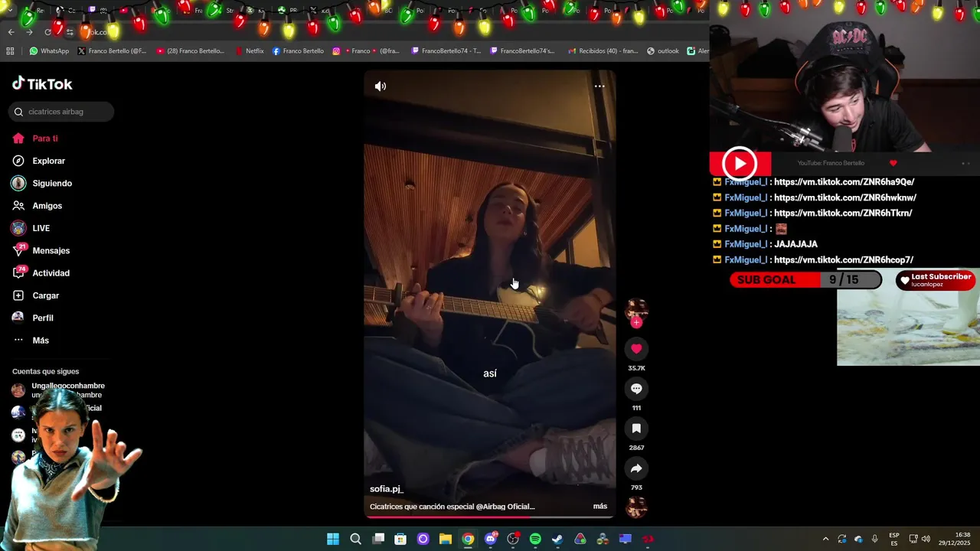This screenshot has width=980, height=551.
Task: Share the video using the arrow icon
Action: tap(636, 468)
